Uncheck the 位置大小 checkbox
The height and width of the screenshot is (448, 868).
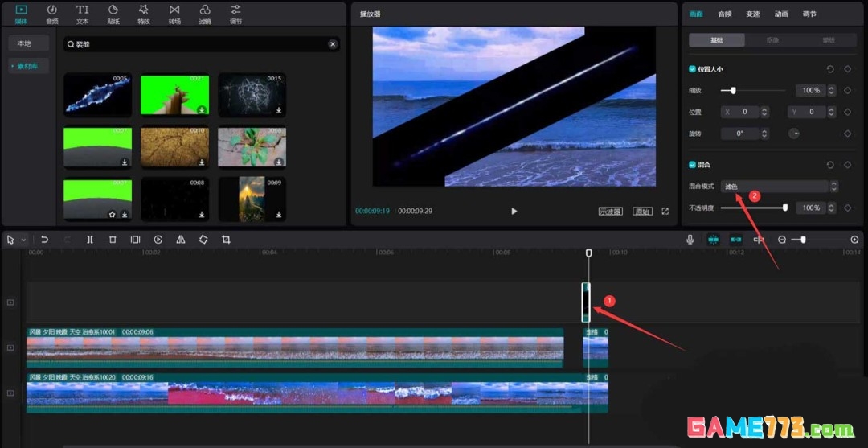point(693,69)
